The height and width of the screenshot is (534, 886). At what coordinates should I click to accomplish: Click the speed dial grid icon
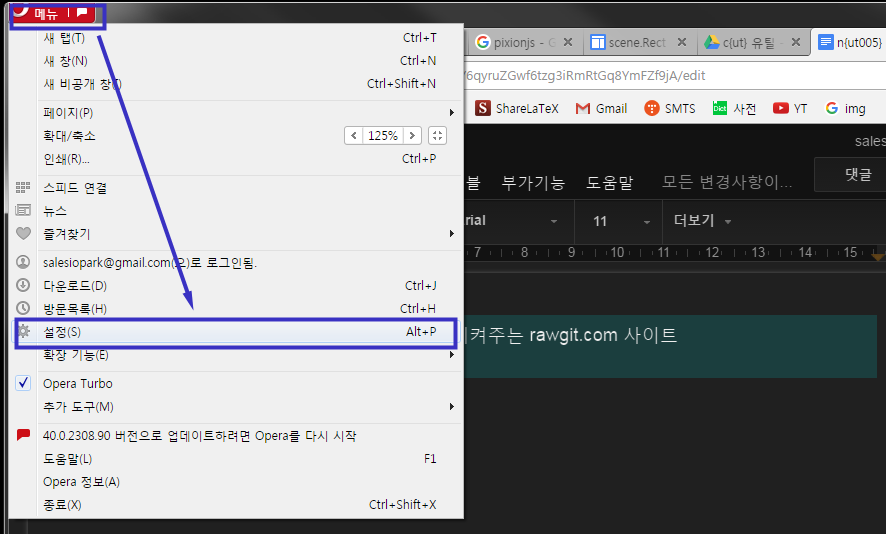click(x=23, y=187)
